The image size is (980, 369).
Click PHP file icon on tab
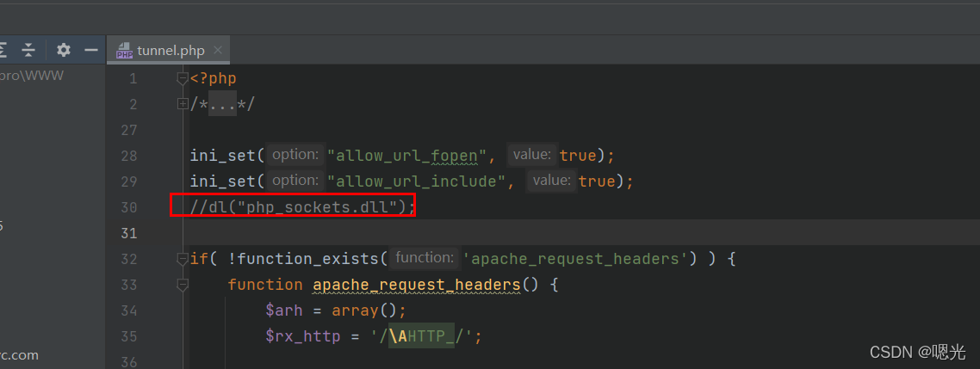124,51
